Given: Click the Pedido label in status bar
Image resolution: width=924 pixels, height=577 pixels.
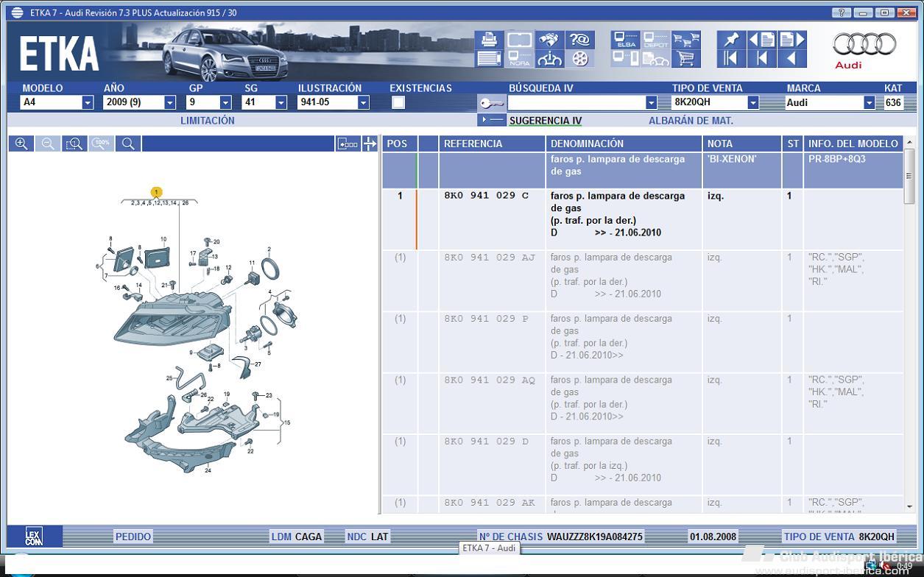Looking at the screenshot, I should (x=133, y=537).
